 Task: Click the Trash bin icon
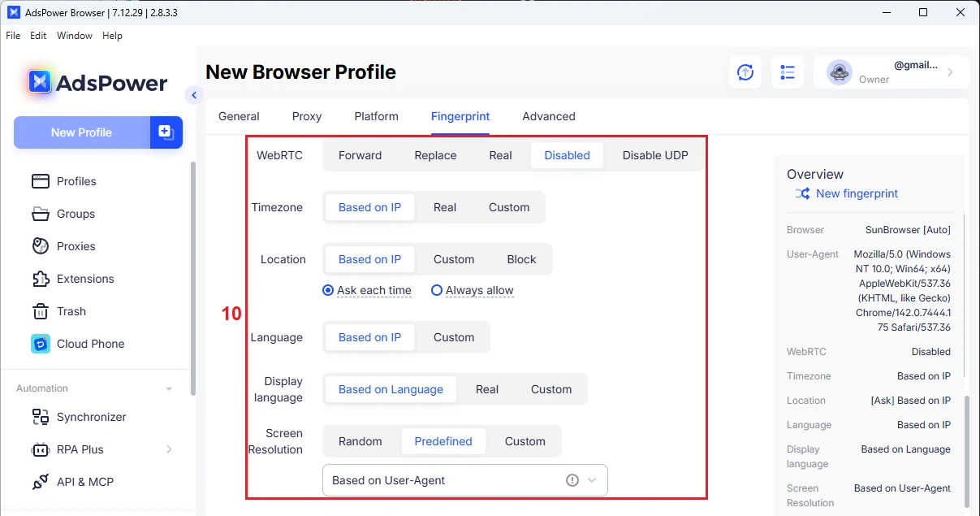coord(41,311)
